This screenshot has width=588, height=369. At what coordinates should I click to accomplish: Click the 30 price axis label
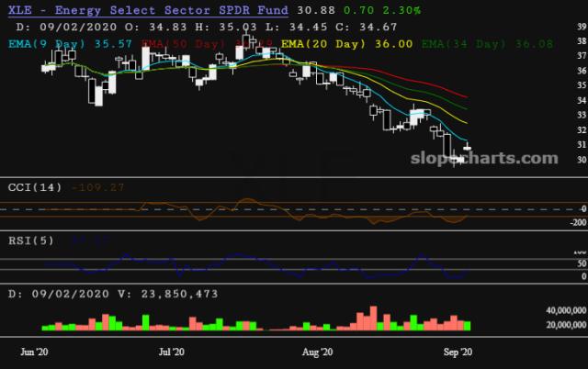(x=582, y=159)
